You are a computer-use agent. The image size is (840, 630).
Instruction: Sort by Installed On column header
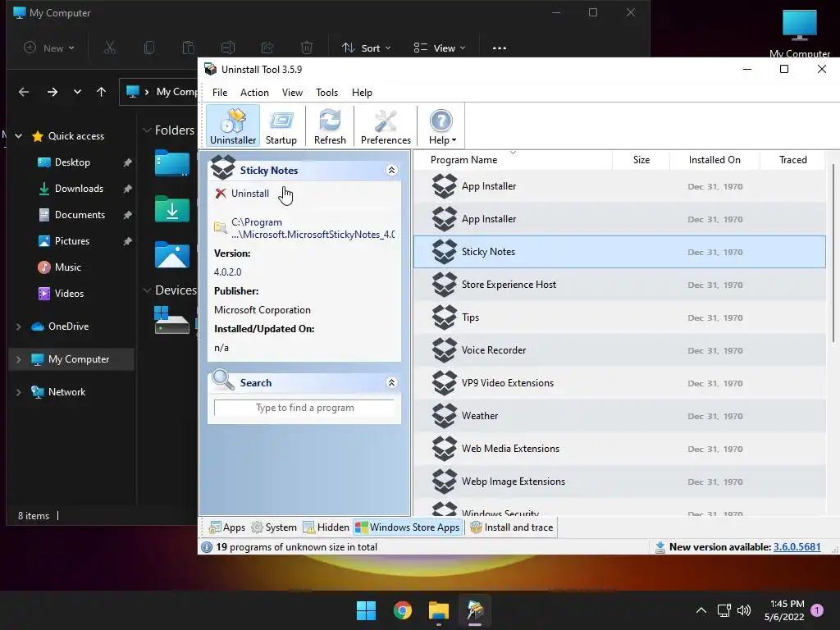click(714, 160)
